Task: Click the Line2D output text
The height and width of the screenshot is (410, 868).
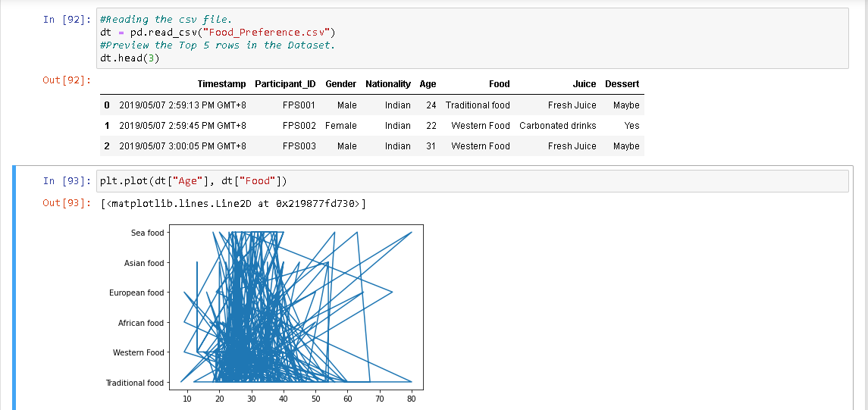Action: 233,204
